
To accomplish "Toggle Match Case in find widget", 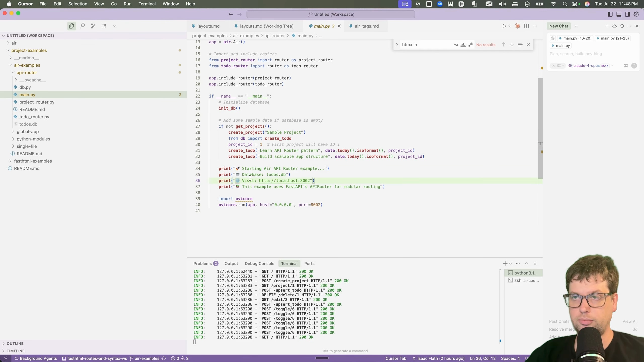I will 456,45.
